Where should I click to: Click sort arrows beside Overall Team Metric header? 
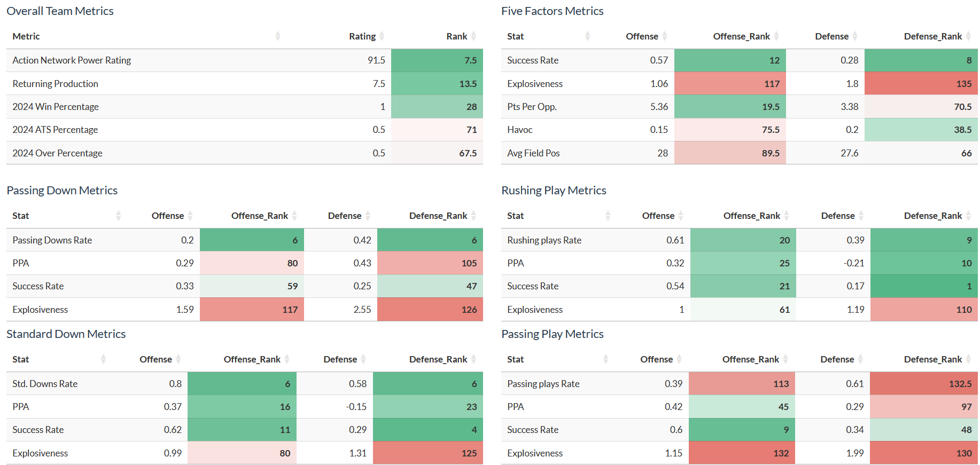point(278,36)
